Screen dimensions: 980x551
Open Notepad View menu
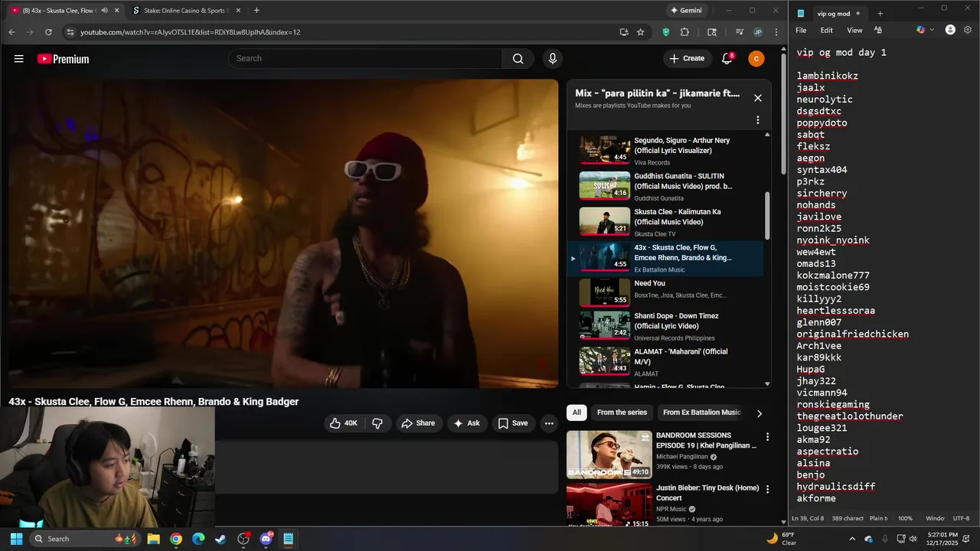tap(854, 30)
